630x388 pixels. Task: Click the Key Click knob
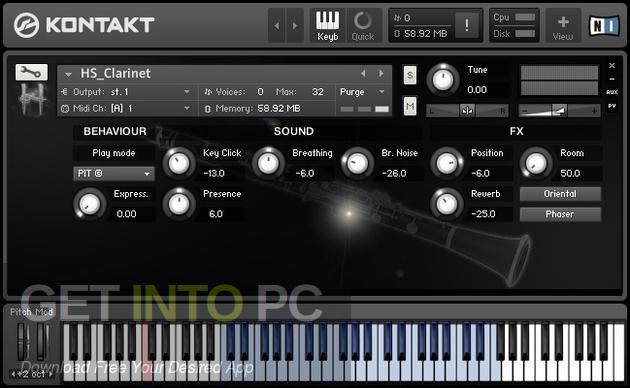[x=179, y=163]
